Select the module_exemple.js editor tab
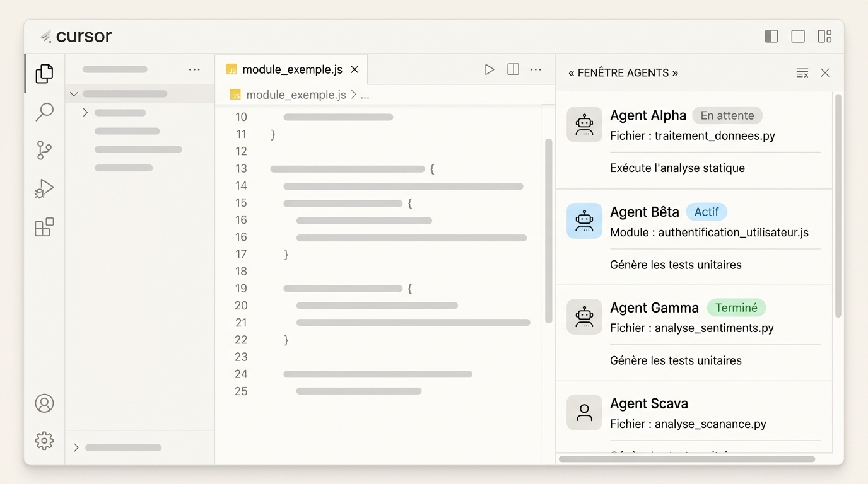The height and width of the screenshot is (484, 868). (291, 69)
